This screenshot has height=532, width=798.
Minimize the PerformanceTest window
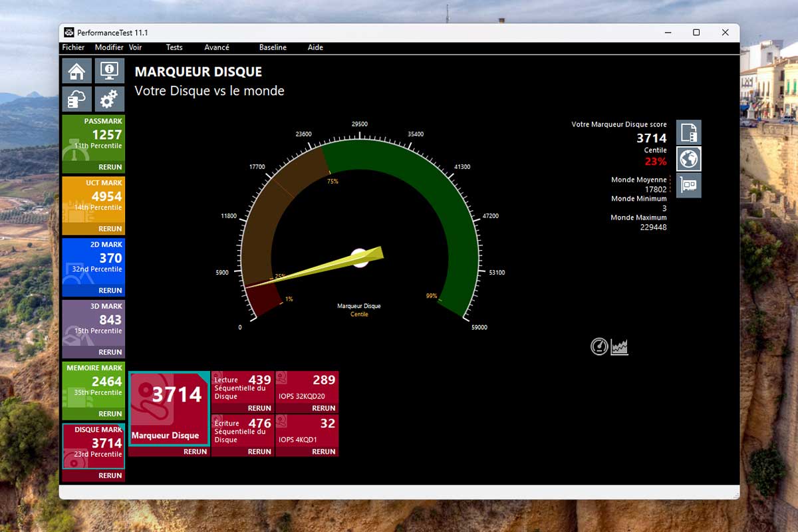click(x=666, y=33)
